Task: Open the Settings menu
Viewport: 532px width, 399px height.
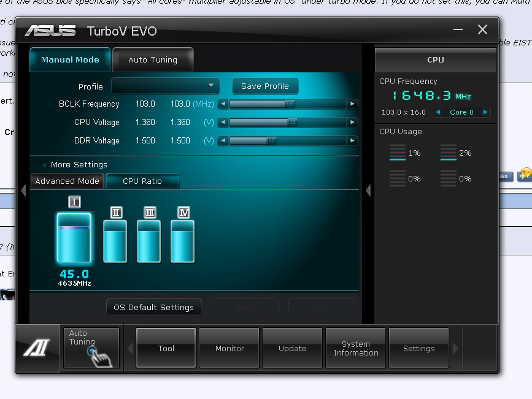Action: point(418,348)
